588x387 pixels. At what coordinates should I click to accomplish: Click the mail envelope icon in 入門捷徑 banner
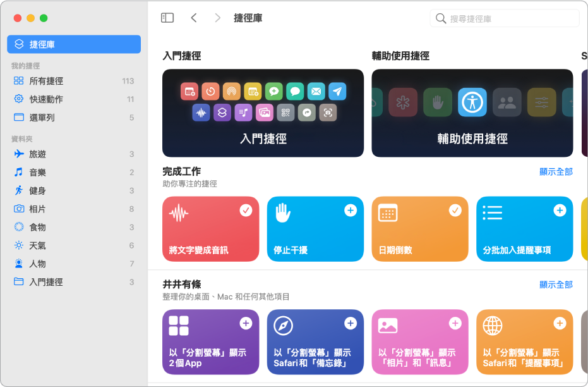click(316, 91)
